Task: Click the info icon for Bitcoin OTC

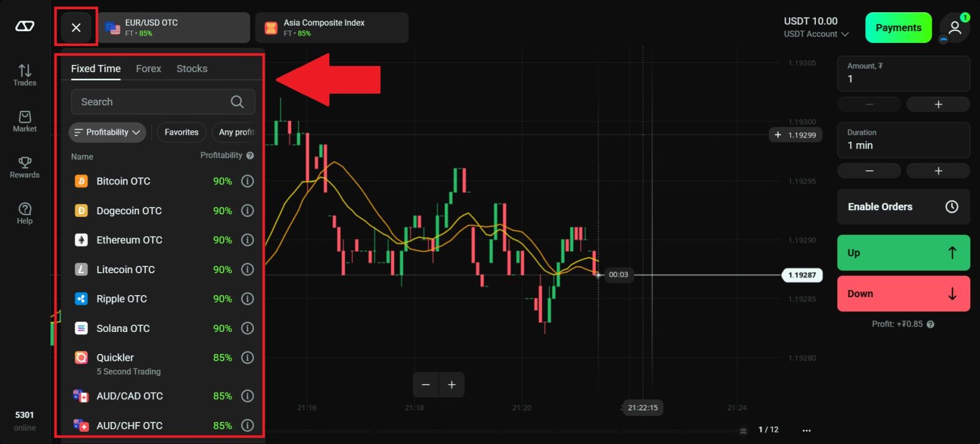Action: point(247,181)
